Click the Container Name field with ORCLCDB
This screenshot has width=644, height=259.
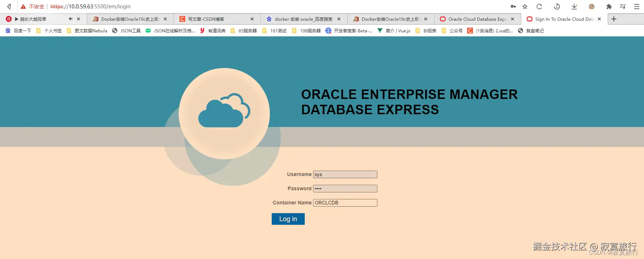tap(345, 203)
